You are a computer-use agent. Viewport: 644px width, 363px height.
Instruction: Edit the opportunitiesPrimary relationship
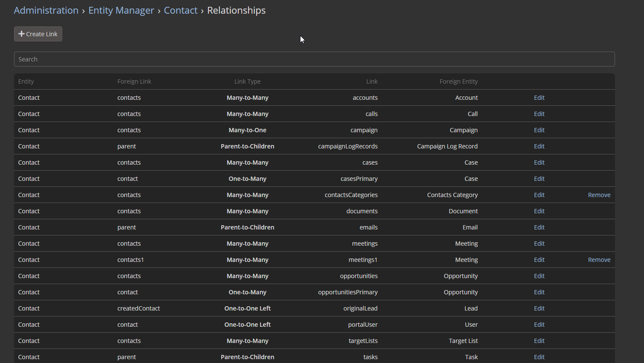click(539, 292)
